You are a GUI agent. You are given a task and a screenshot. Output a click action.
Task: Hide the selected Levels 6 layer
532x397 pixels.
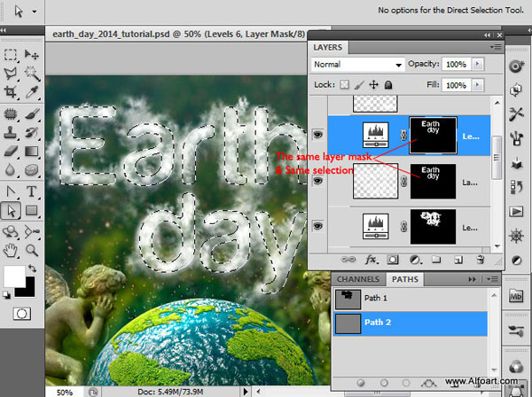click(x=317, y=135)
